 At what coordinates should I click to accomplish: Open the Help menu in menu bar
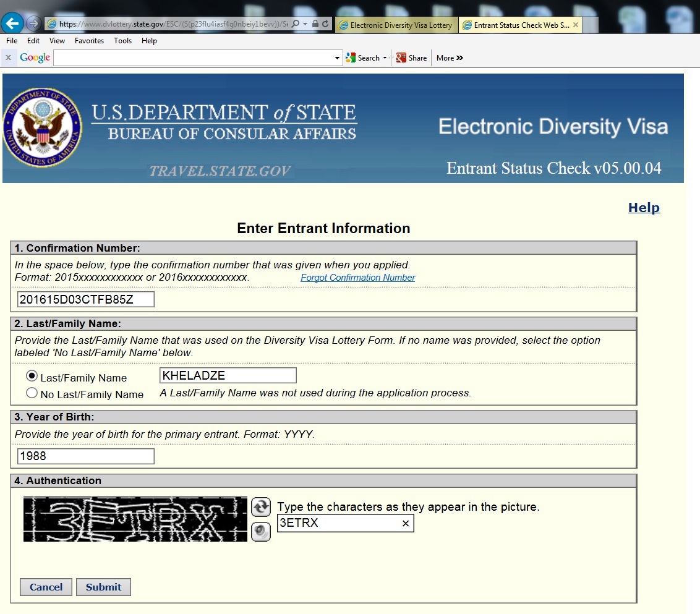pos(149,41)
